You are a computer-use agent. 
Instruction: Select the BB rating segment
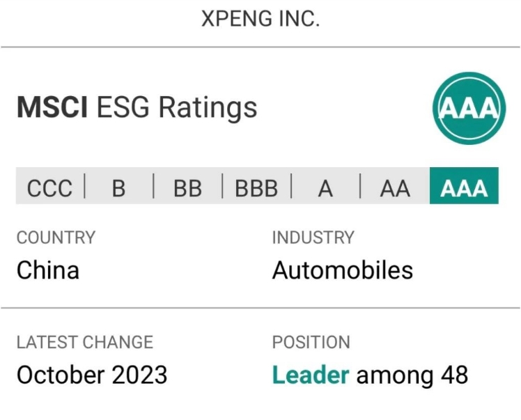click(188, 186)
